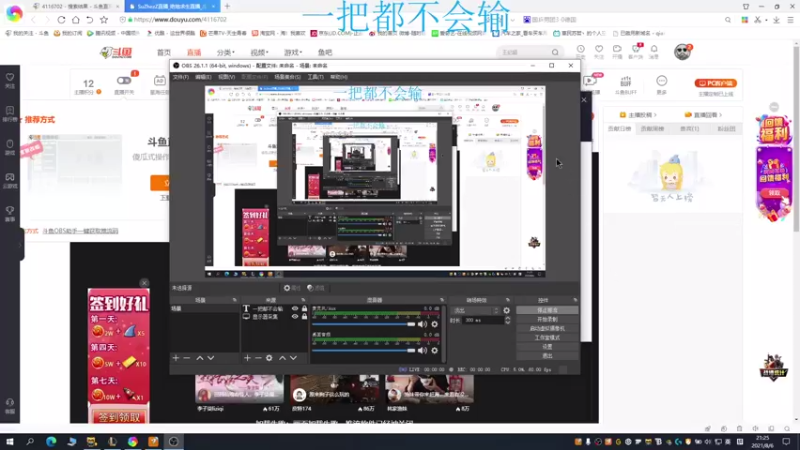Open settings gear for first mixer channel
This screenshot has height=450, width=800.
pos(435,324)
